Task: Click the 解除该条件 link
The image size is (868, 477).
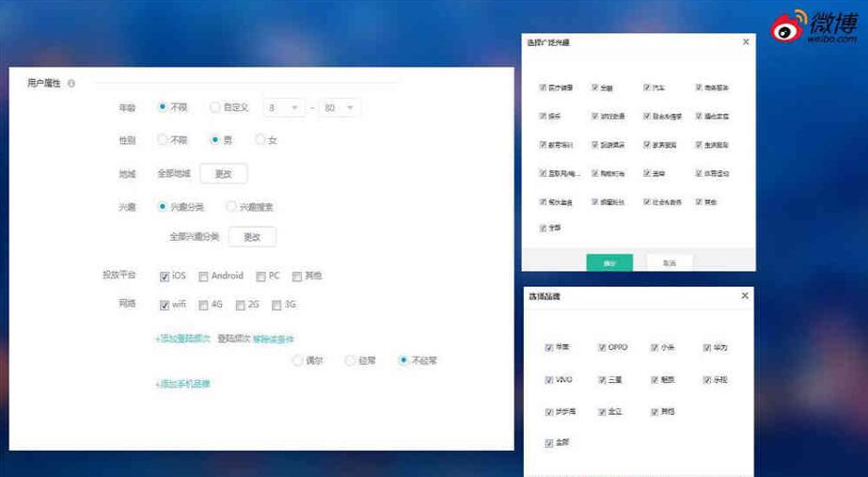Action: tap(274, 339)
